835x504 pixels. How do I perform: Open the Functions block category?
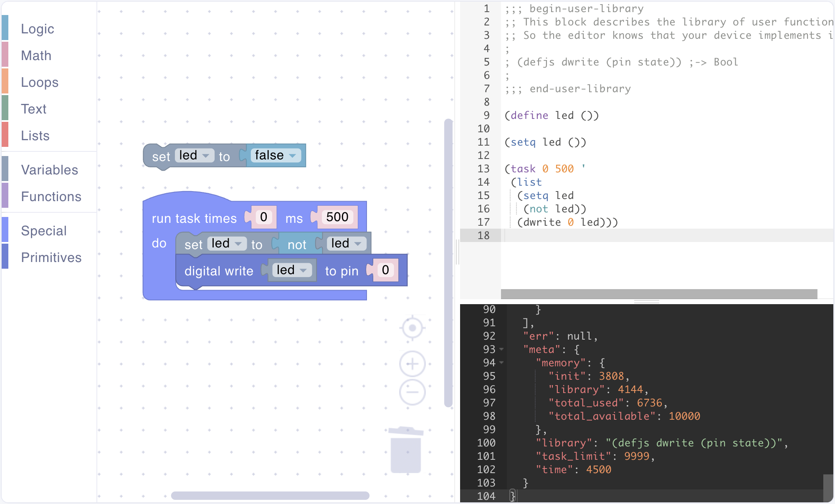pyautogui.click(x=51, y=197)
